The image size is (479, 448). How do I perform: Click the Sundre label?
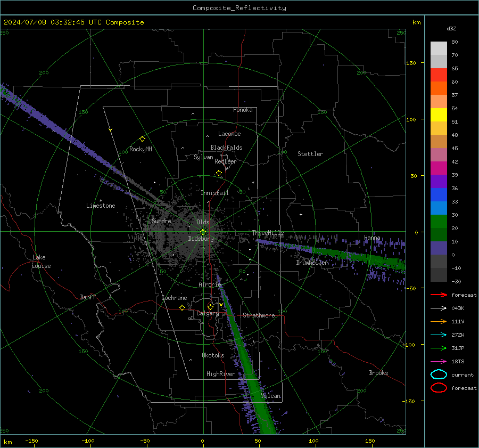[161, 221]
